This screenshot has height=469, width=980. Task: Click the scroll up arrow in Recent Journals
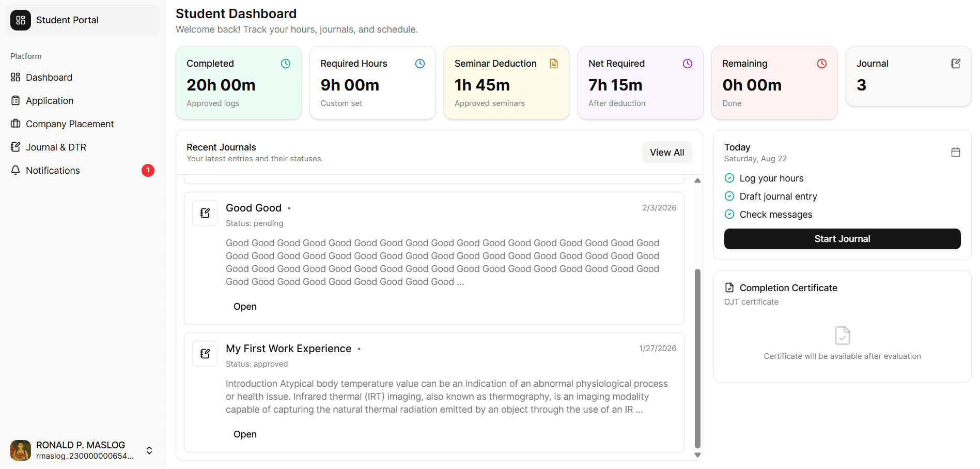point(697,180)
